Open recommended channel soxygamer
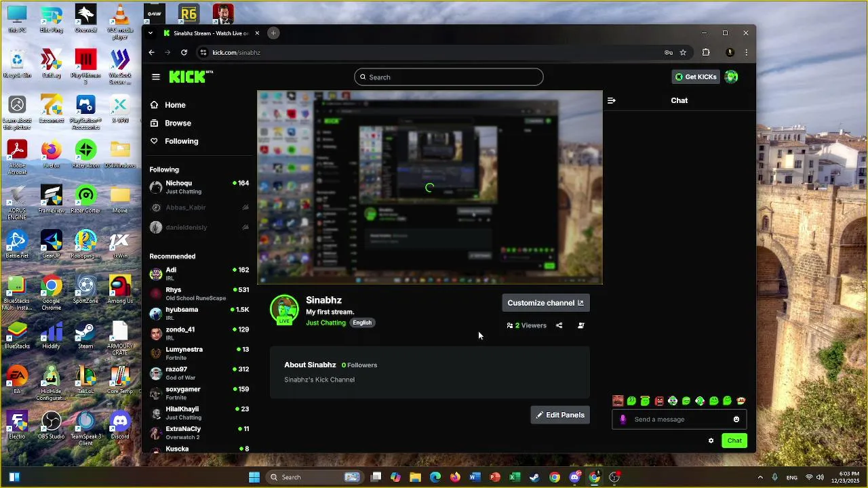Screen dimensions: 868x488 pos(199,393)
